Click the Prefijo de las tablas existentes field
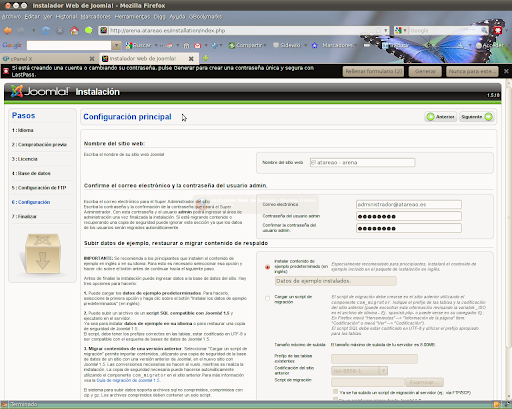Screen dimensions: 512x409 click(x=374, y=359)
